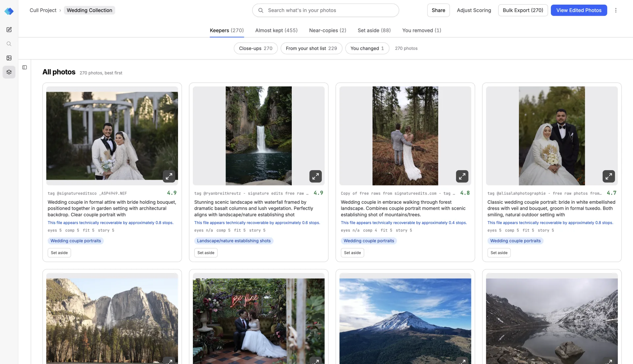Expand the garden gazebo couple photo
Image resolution: width=633 pixels, height=364 pixels.
(x=169, y=176)
